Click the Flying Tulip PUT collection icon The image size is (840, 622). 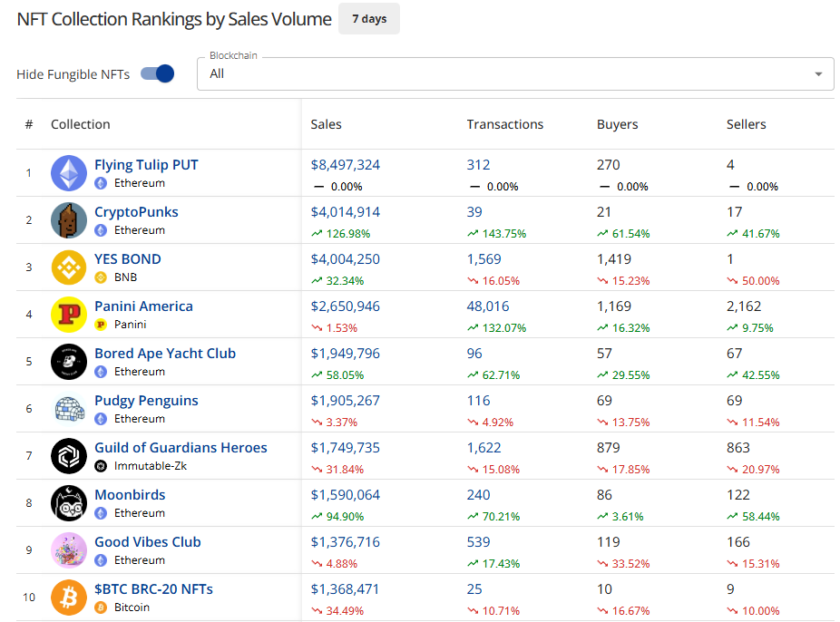(x=69, y=173)
